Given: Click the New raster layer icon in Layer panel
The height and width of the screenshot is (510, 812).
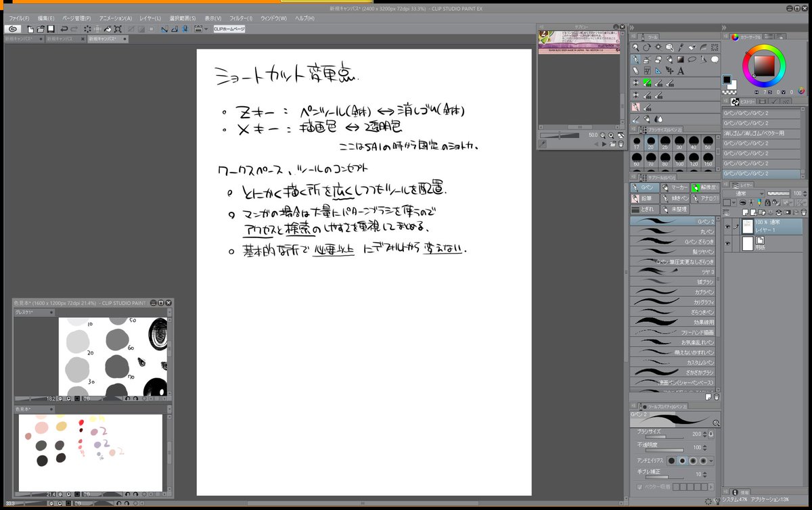Looking at the screenshot, I should click(x=745, y=212).
